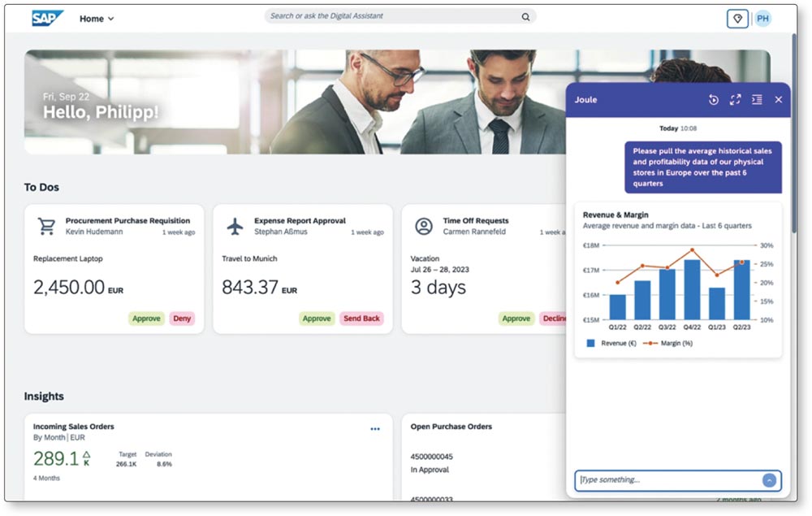Deny the Procurement Purchase Requisition
This screenshot has height=516, width=812.
coord(182,319)
